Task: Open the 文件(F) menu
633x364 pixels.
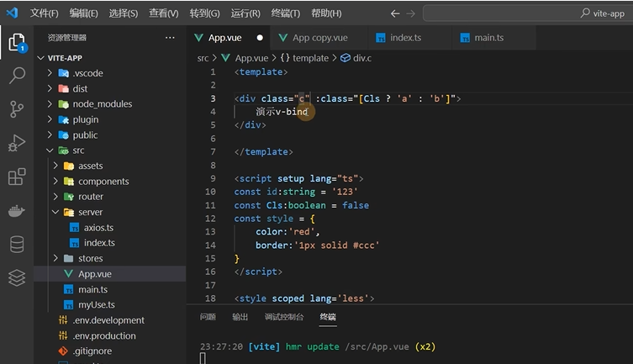Action: (44, 13)
